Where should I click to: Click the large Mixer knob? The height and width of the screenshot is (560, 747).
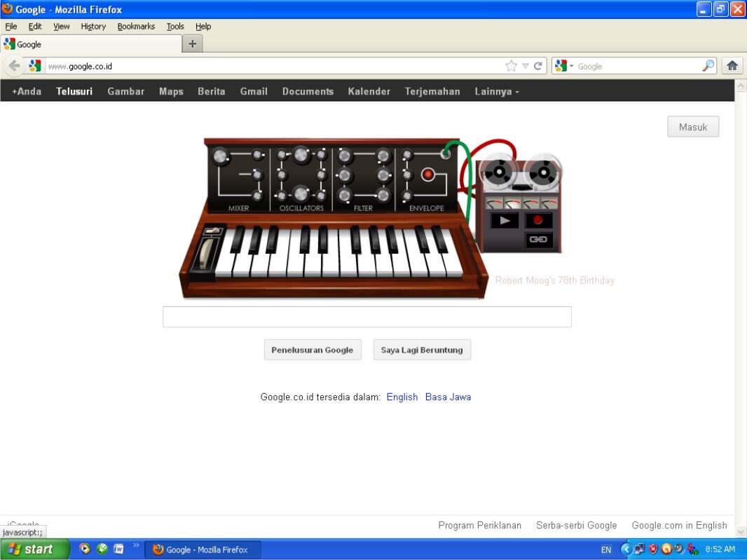click(221, 156)
